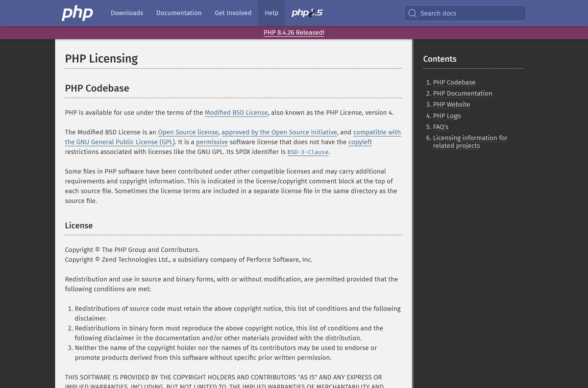The image size is (588, 388).
Task: Jump to FAQ's in Contents
Action: point(441,126)
